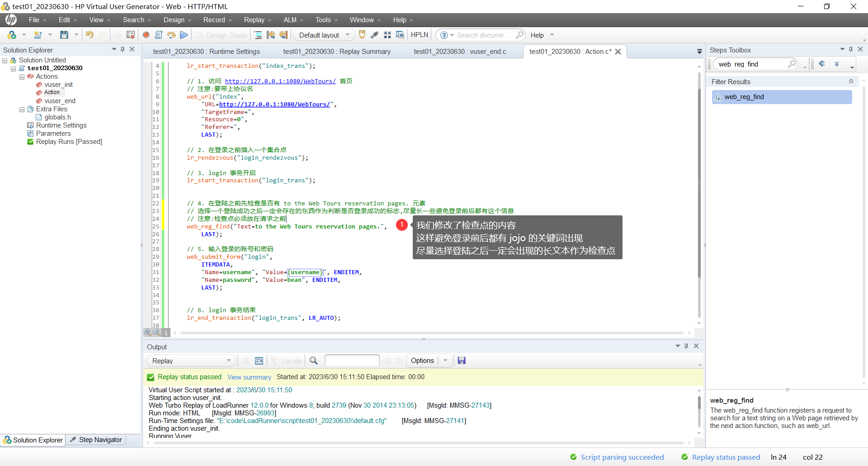This screenshot has height=466, width=868.
Task: Click the blue Replay play icon
Action: [x=184, y=35]
